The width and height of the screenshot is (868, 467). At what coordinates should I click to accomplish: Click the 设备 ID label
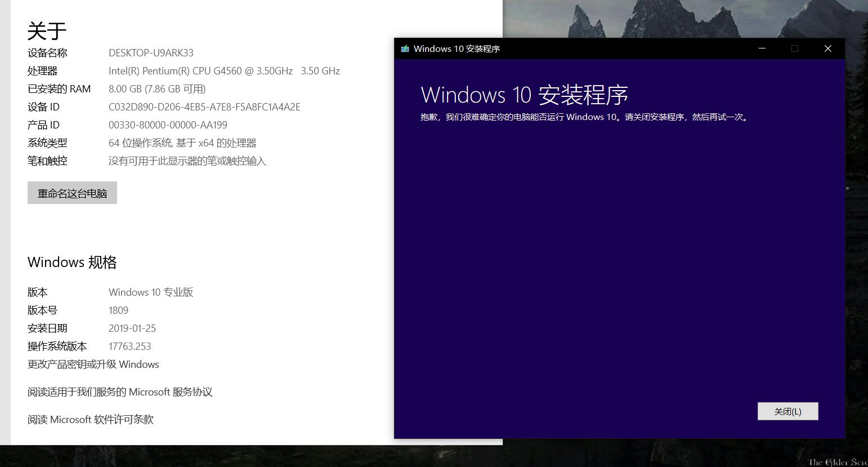[x=43, y=107]
